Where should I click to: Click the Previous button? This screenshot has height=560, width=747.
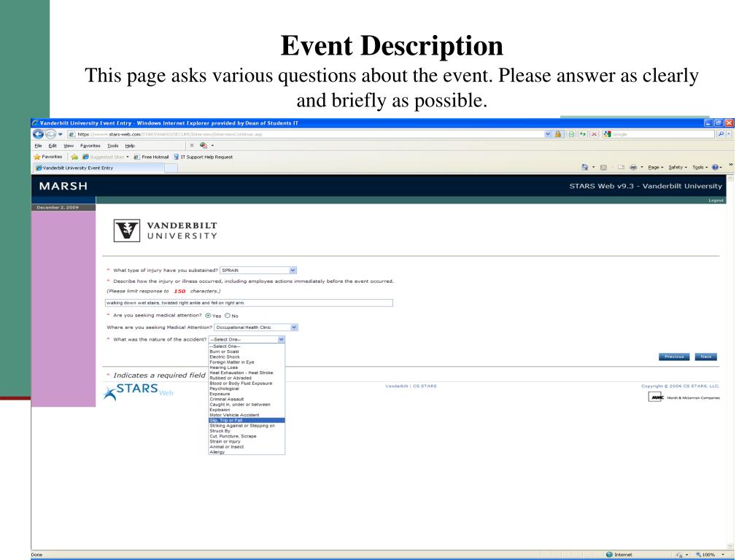[673, 357]
